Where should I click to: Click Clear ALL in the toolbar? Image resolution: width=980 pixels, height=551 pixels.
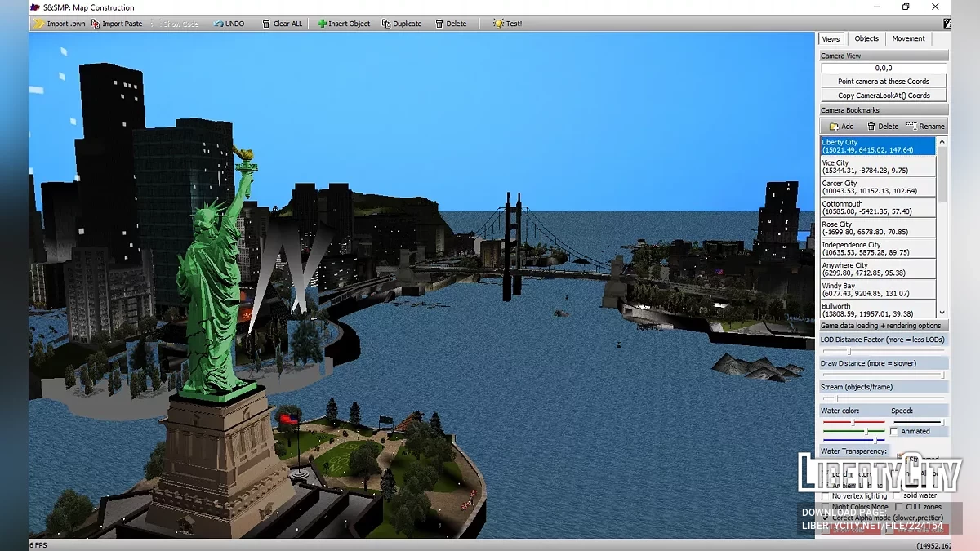pos(282,24)
